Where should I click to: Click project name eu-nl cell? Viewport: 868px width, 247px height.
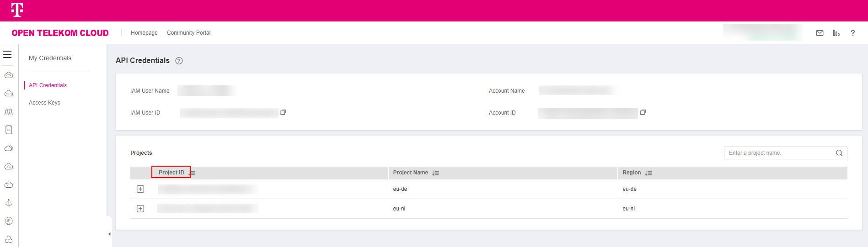399,209
